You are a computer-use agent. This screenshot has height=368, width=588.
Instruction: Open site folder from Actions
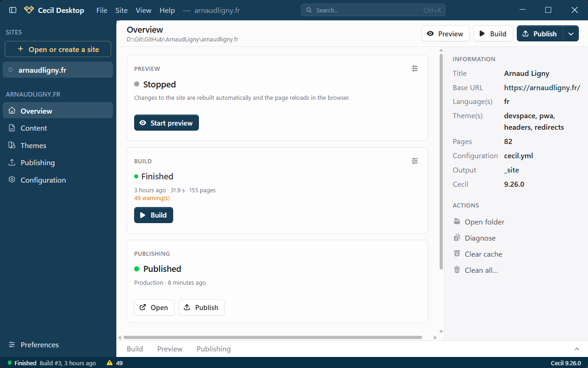(x=479, y=222)
